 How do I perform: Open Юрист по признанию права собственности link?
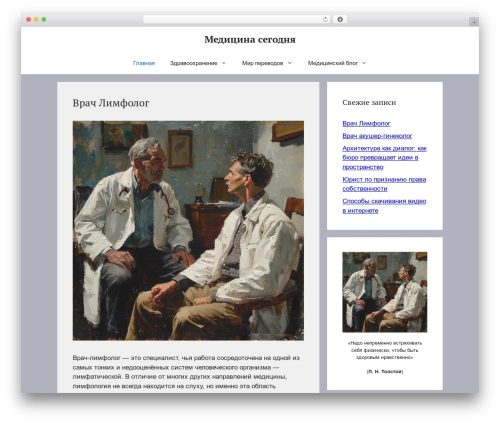tap(384, 184)
